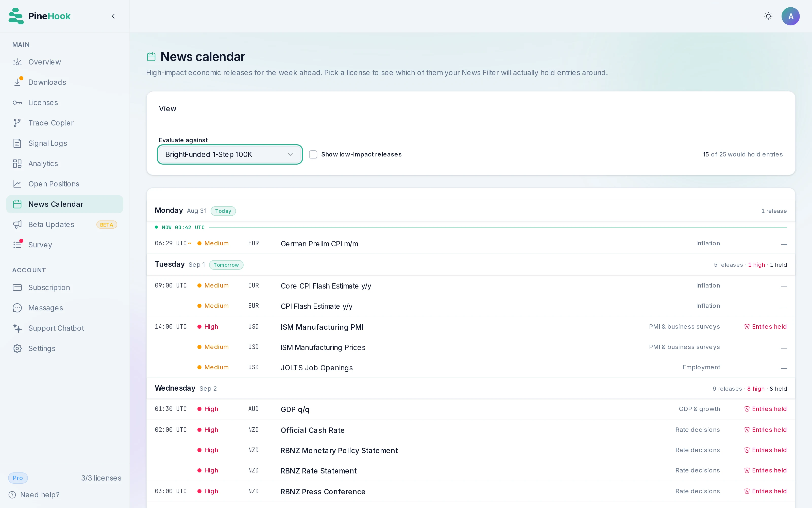
Task: Click the PineHook logo
Action: pos(40,16)
